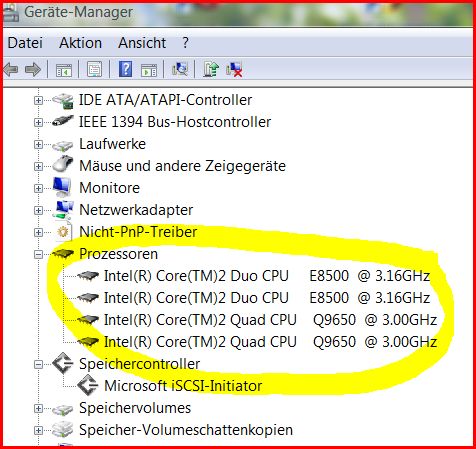Open the Ansicht menu

142,43
